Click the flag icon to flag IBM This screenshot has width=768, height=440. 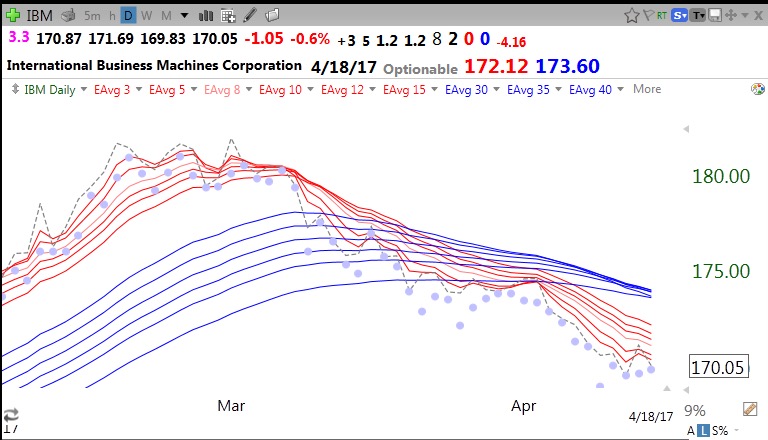[648, 15]
